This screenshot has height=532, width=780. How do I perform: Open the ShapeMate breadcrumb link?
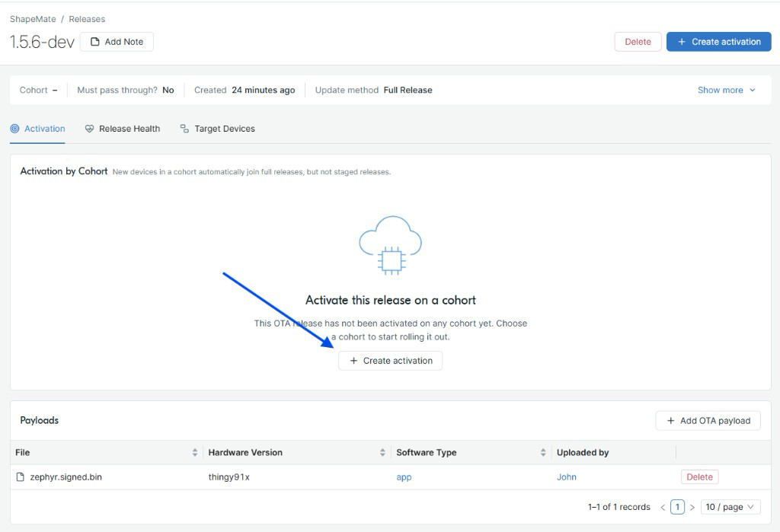point(33,19)
